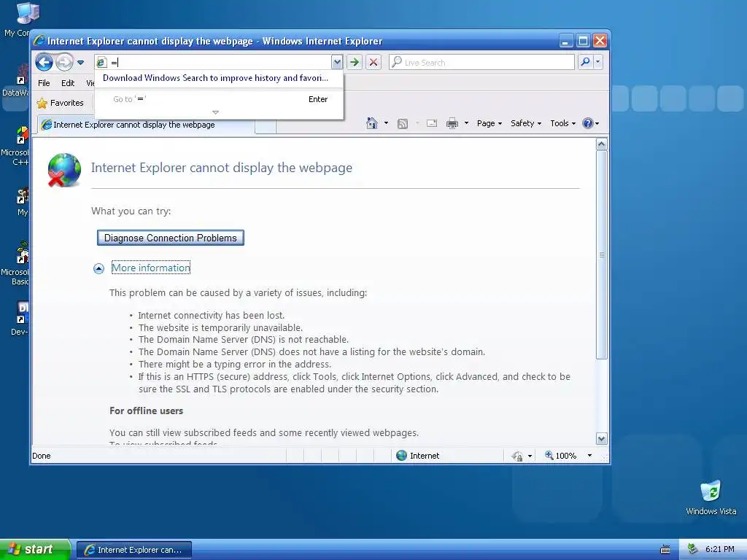747x560 pixels.
Task: Go back with the Back arrow button
Action: [x=44, y=63]
